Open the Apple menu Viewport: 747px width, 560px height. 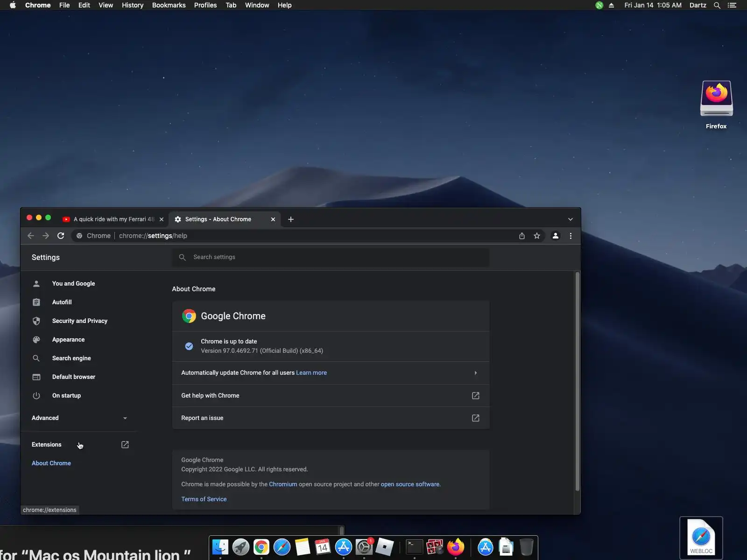point(13,5)
